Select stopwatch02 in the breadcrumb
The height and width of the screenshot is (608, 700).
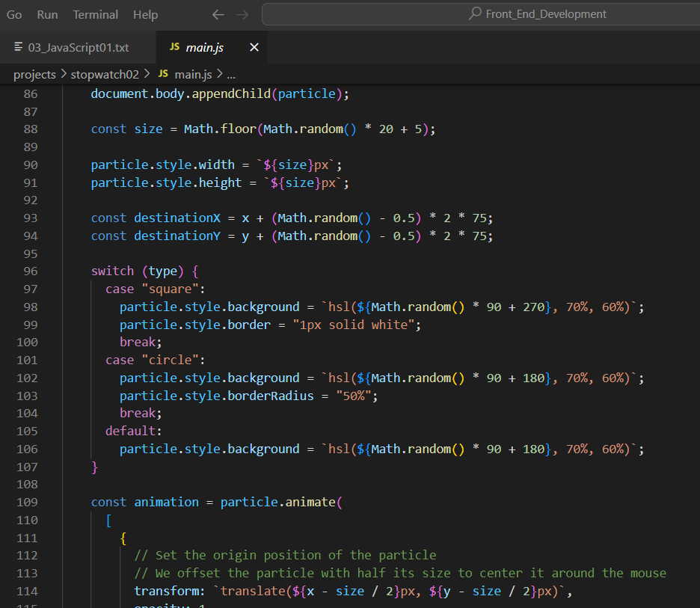pyautogui.click(x=105, y=75)
